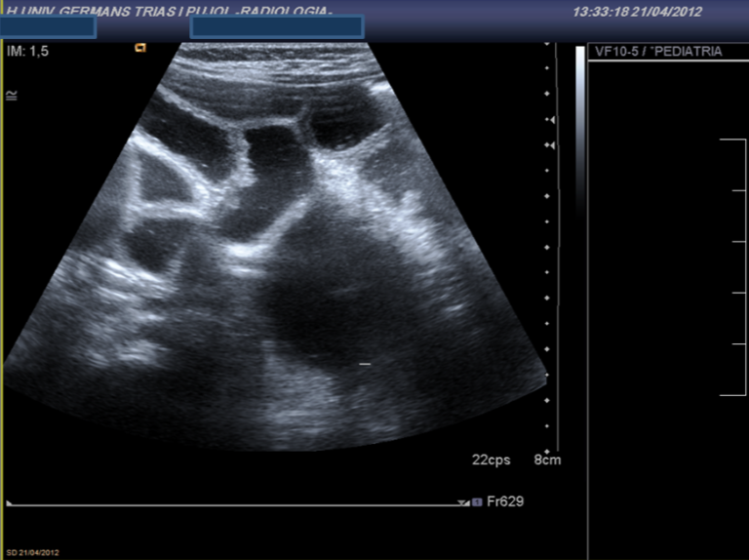This screenshot has height=560, width=749.
Task: Click the orange probe orientation marker
Action: pos(140,46)
